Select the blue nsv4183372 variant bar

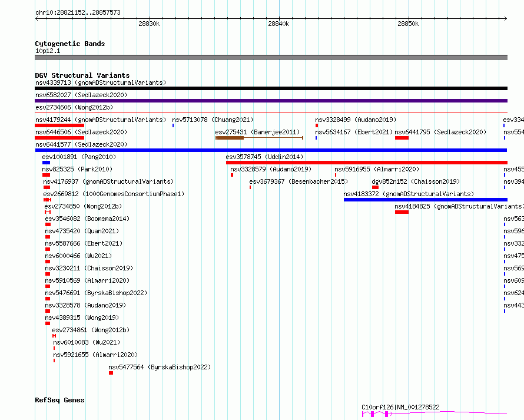click(426, 200)
